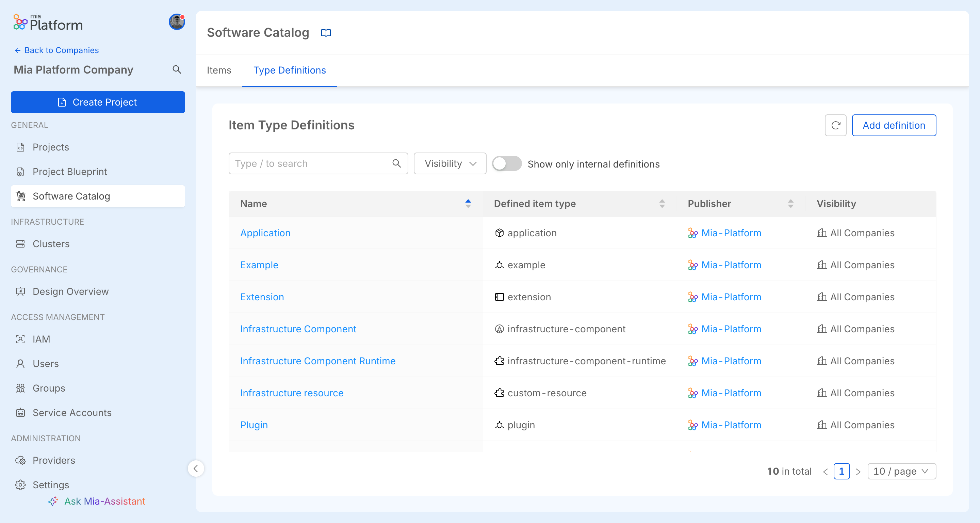
Task: Open Design Overview in the sidebar
Action: [98, 291]
